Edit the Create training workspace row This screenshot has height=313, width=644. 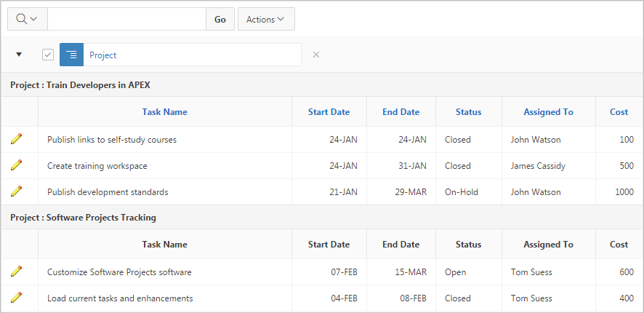coord(17,165)
